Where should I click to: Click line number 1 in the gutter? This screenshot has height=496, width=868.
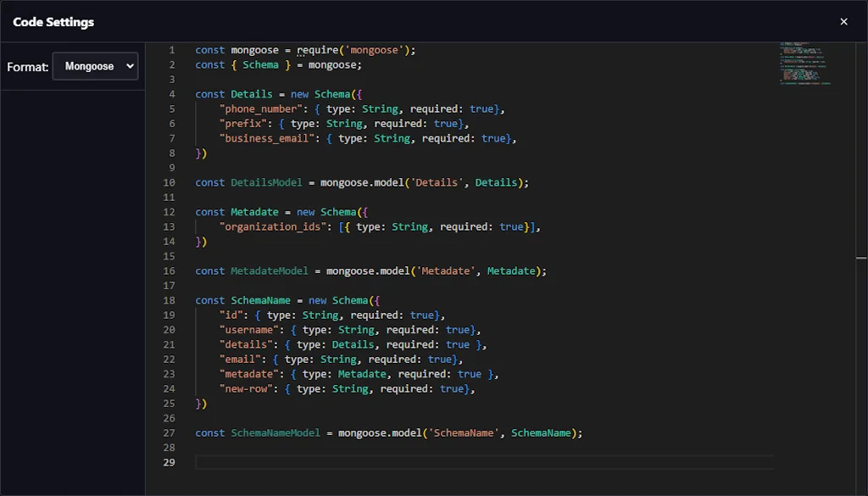click(172, 50)
